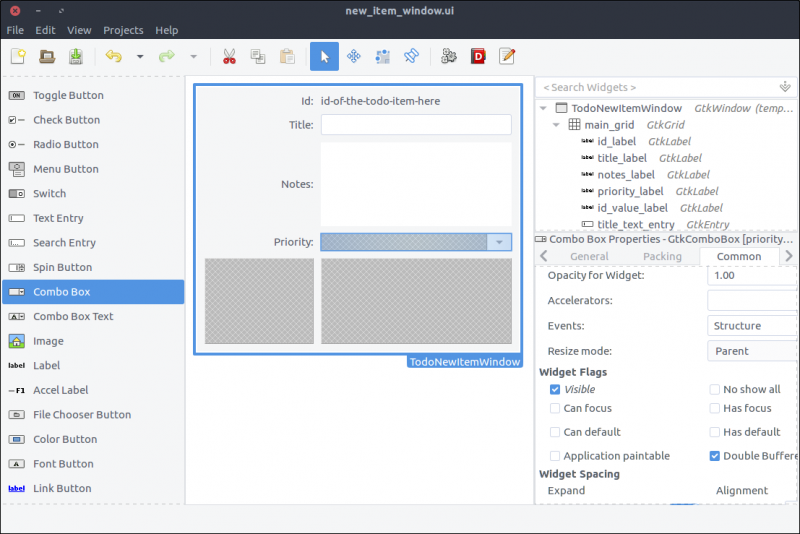Click the Title text entry field
Image resolution: width=800 pixels, height=534 pixels.
coord(415,125)
